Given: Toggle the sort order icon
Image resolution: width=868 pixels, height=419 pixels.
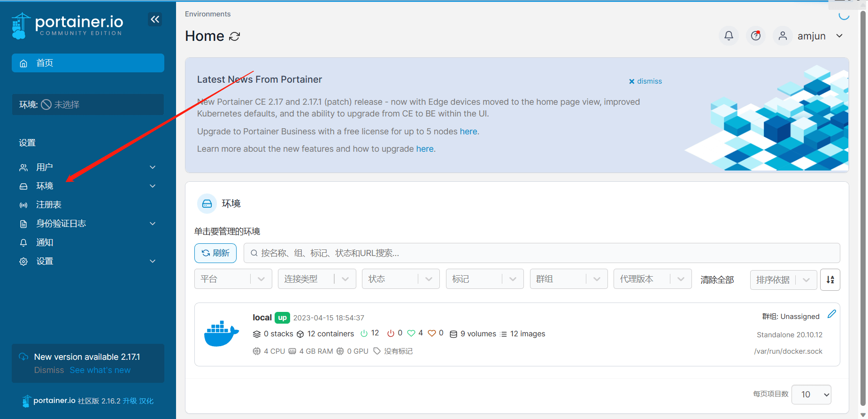Looking at the screenshot, I should pos(830,279).
